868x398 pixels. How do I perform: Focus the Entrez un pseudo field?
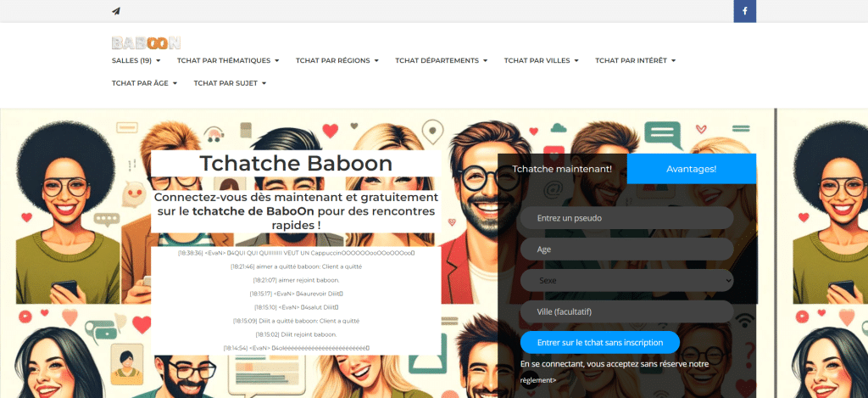click(x=626, y=218)
